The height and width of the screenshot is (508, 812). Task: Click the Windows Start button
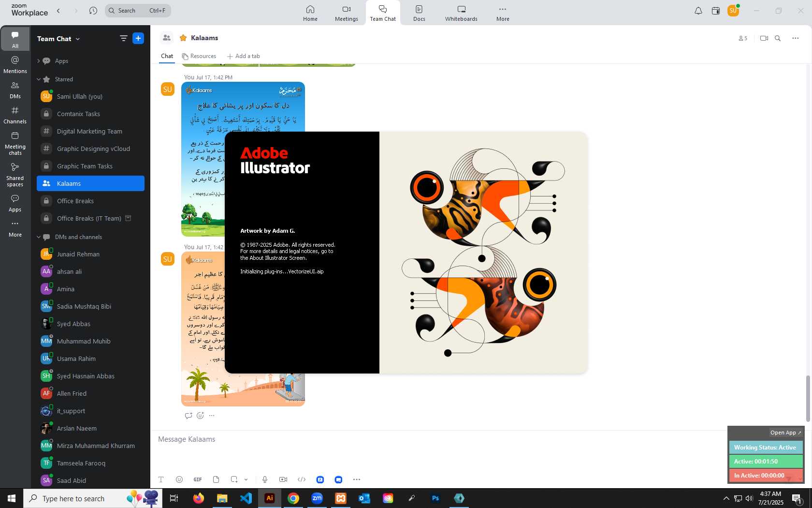pos(12,498)
